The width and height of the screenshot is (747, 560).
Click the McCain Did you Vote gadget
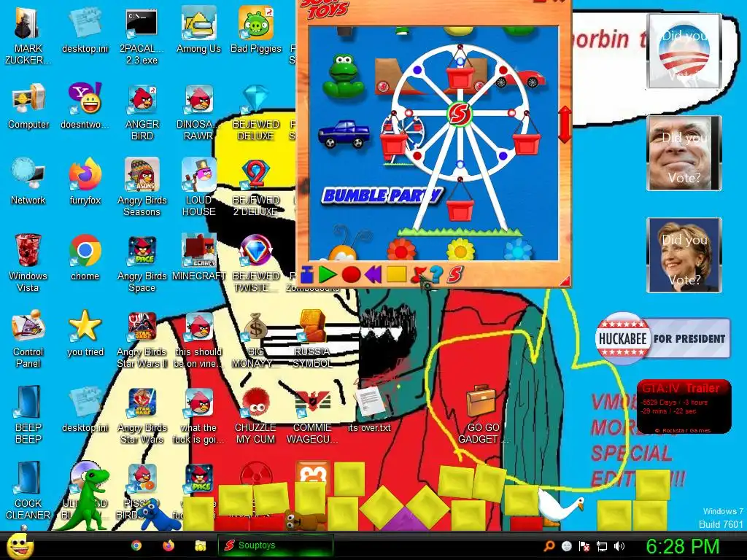(684, 153)
